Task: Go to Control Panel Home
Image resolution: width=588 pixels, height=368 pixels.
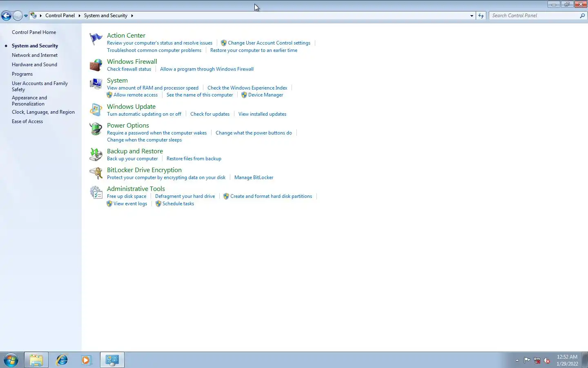Action: [x=34, y=32]
